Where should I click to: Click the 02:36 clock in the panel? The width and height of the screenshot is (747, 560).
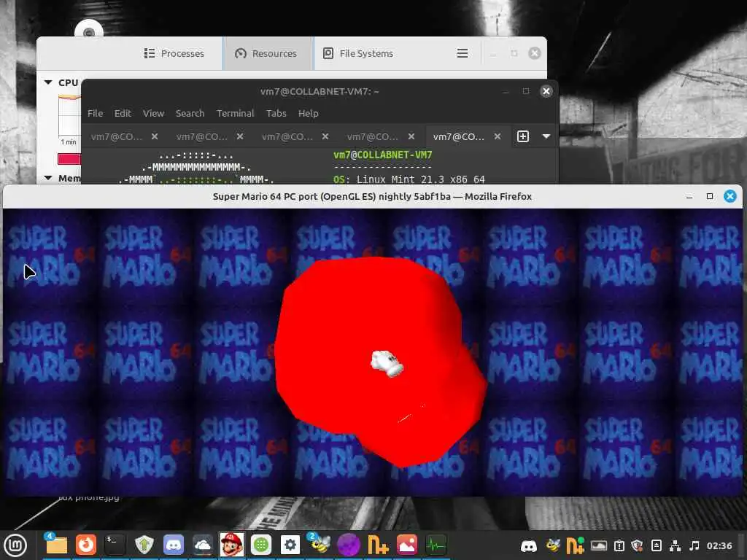[719, 545]
